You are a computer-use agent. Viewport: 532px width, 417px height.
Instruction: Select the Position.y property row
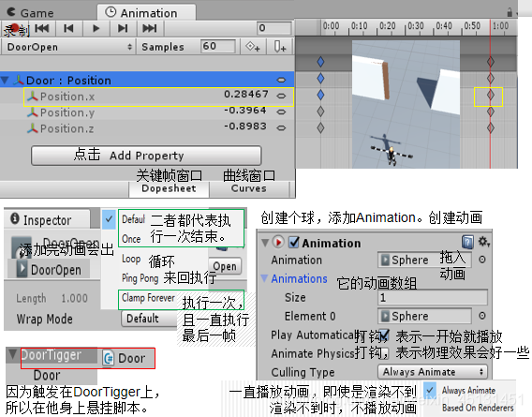(147, 112)
